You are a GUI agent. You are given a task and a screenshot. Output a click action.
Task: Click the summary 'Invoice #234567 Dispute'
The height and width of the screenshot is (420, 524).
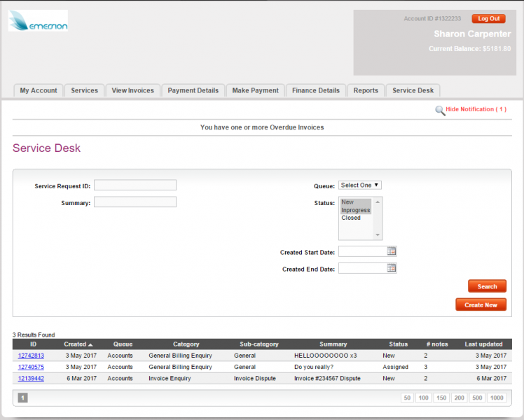click(x=327, y=378)
